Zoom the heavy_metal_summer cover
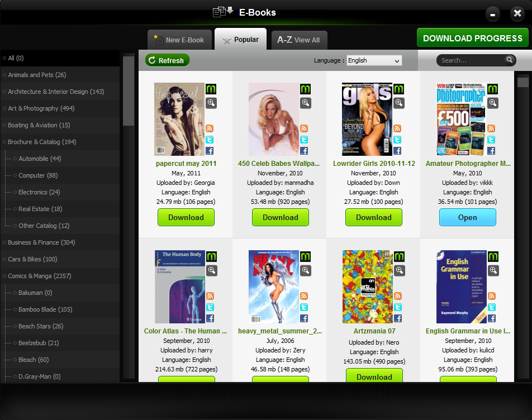 306,270
